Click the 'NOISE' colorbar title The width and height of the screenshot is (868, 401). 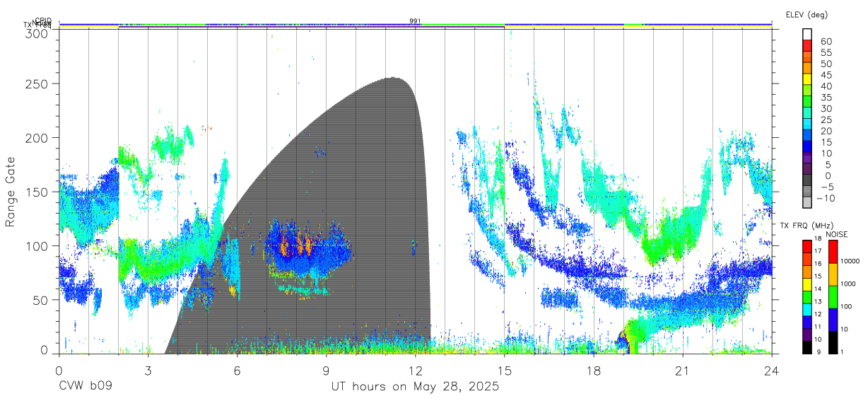point(837,234)
